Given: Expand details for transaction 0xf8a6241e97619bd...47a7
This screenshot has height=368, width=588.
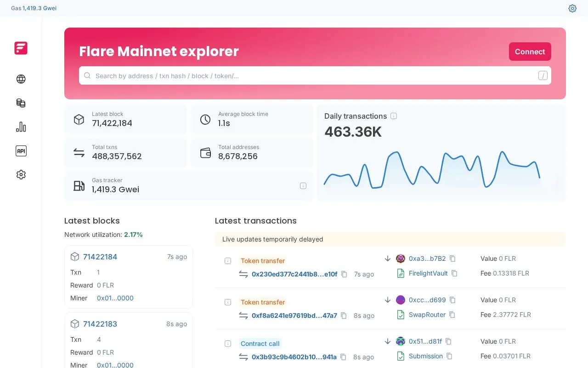Looking at the screenshot, I should [228, 302].
